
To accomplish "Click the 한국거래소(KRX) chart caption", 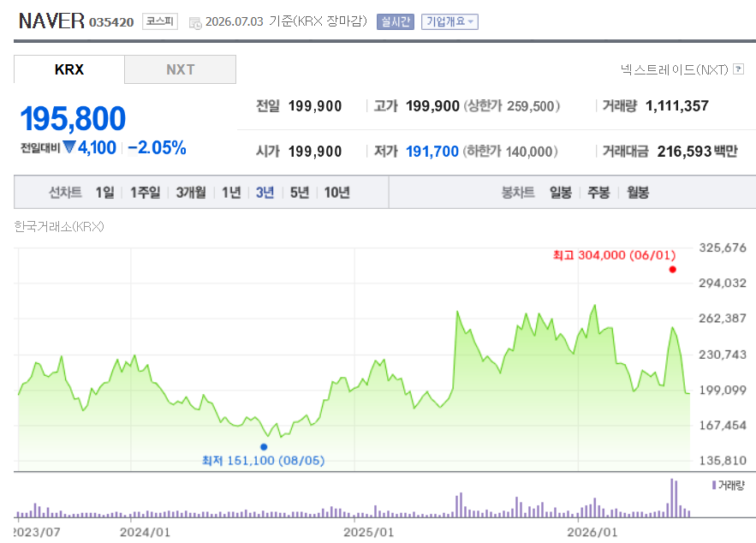I will 59,226.
